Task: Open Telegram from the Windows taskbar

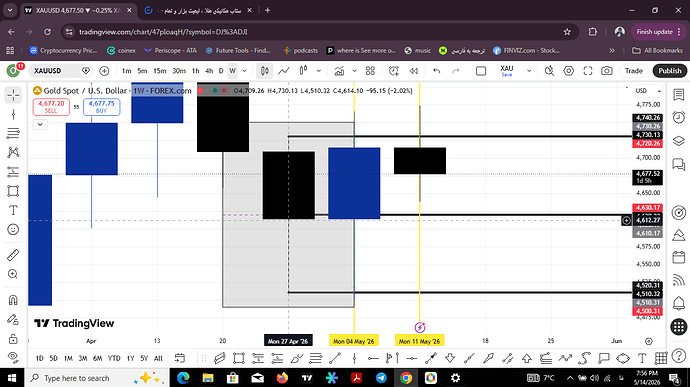Action: point(381,378)
